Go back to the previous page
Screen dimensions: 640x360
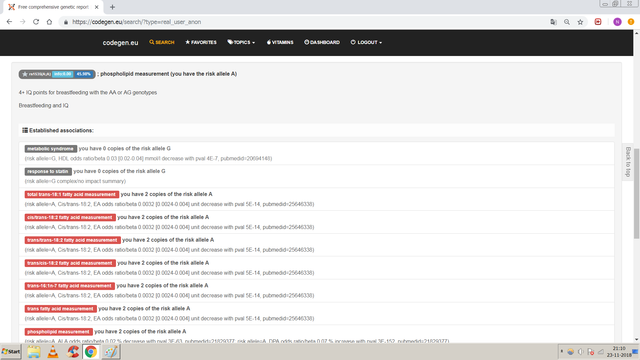pyautogui.click(x=9, y=22)
